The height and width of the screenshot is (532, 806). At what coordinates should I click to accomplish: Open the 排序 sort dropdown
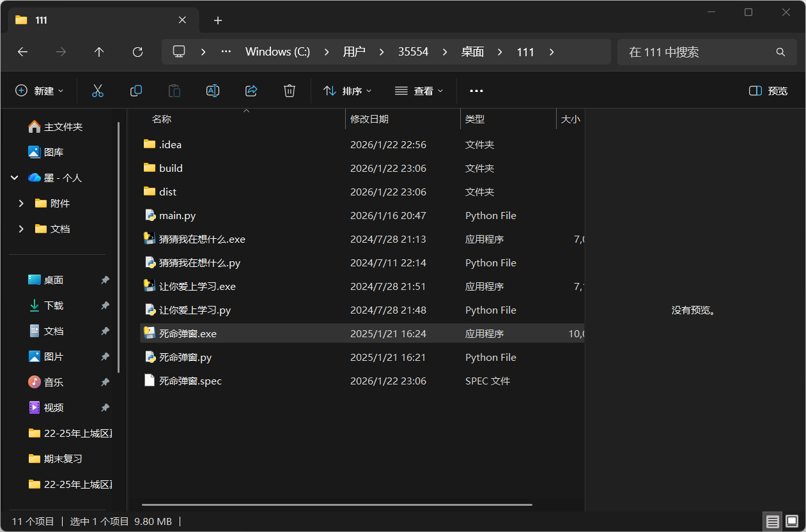pyautogui.click(x=348, y=91)
